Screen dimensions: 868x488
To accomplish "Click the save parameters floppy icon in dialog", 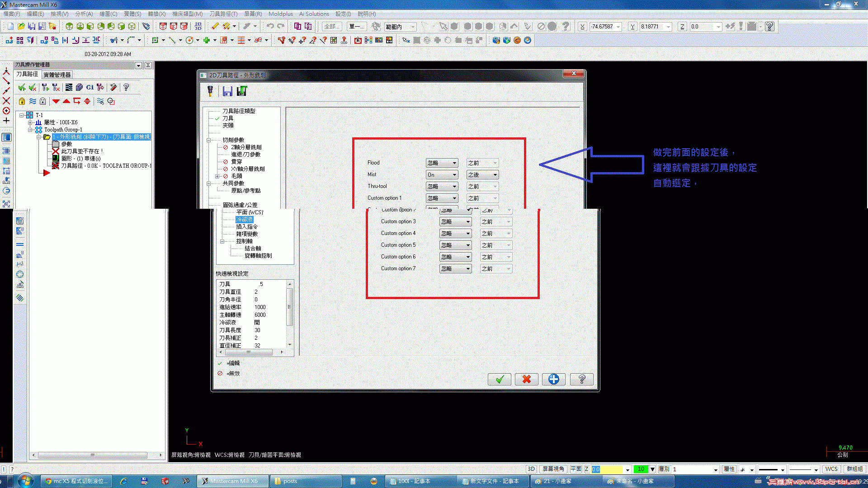I will [x=227, y=91].
